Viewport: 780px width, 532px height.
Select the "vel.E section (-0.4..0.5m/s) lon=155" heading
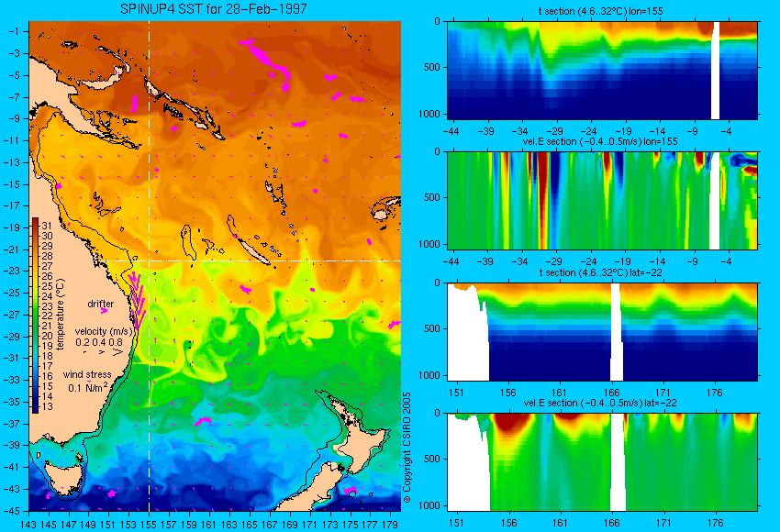click(x=600, y=141)
